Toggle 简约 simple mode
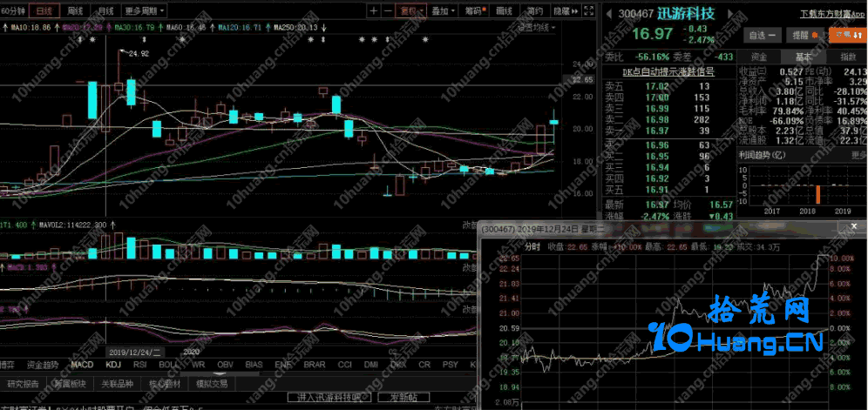The width and height of the screenshot is (868, 410). (535, 10)
